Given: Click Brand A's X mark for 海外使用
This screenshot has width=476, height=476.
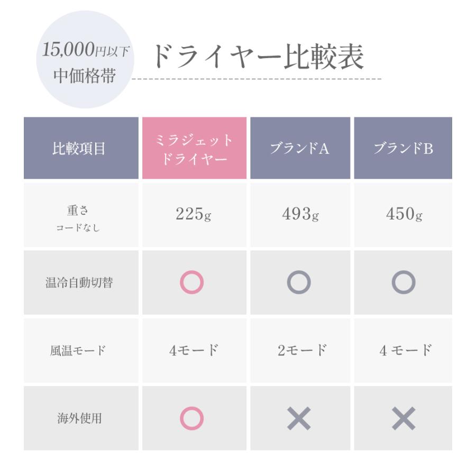Looking at the screenshot, I should point(299,419).
